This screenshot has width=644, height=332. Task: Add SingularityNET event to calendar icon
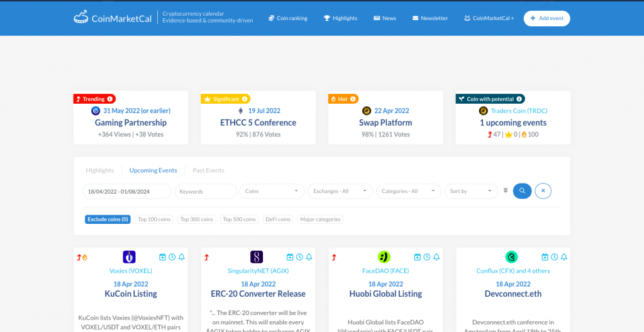point(290,257)
